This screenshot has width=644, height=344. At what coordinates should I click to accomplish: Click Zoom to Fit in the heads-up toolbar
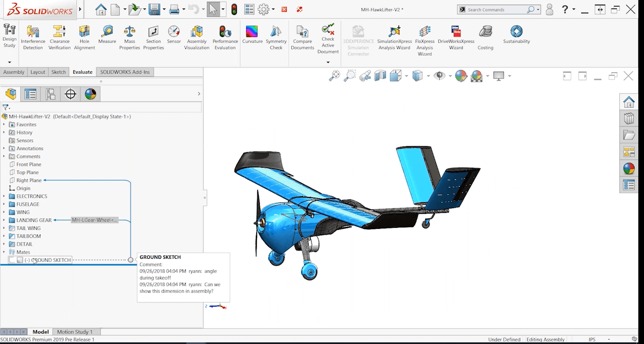pos(334,76)
